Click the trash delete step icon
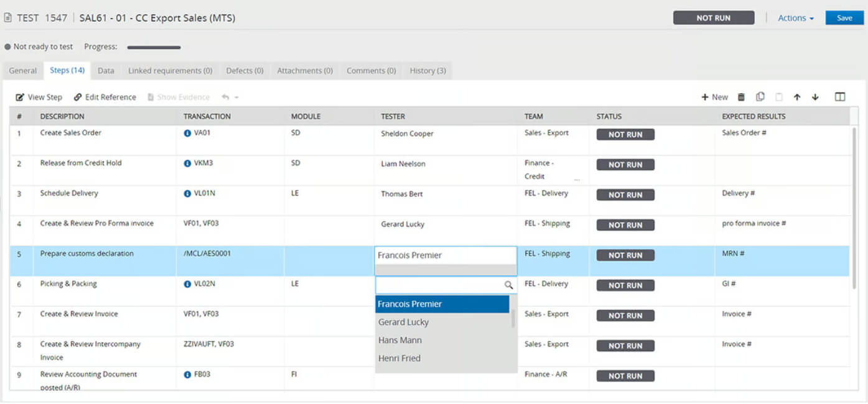868x404 pixels. pyautogui.click(x=741, y=97)
